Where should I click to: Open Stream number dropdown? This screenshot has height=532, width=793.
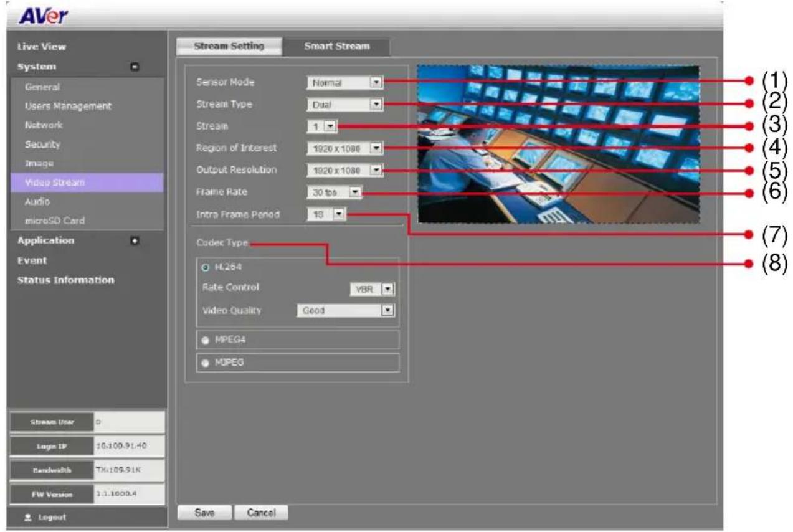click(322, 126)
